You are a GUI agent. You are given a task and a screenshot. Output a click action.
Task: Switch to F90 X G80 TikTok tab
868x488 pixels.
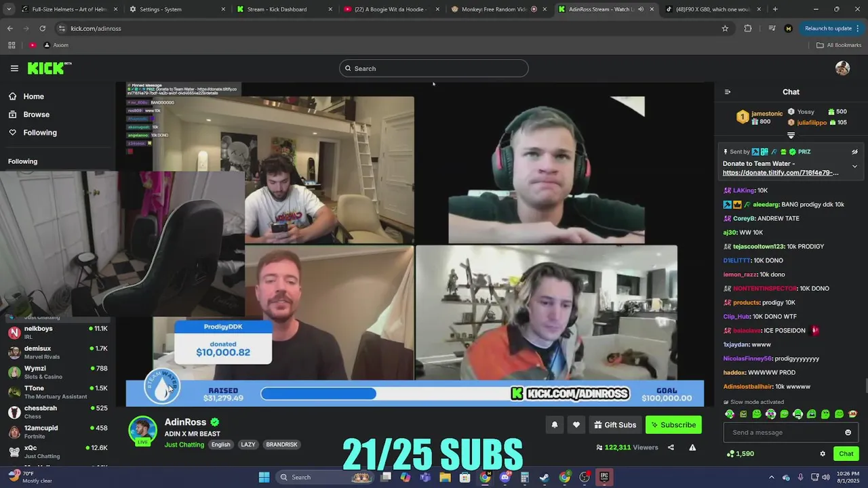[x=712, y=9]
